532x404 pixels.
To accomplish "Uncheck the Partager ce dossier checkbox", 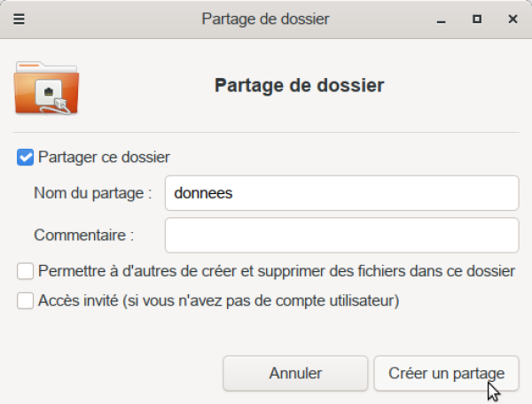I will pyautogui.click(x=26, y=158).
